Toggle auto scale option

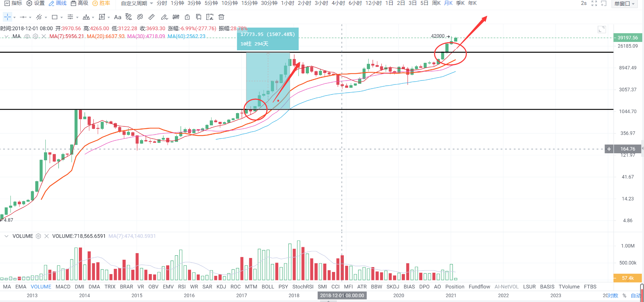click(x=636, y=295)
